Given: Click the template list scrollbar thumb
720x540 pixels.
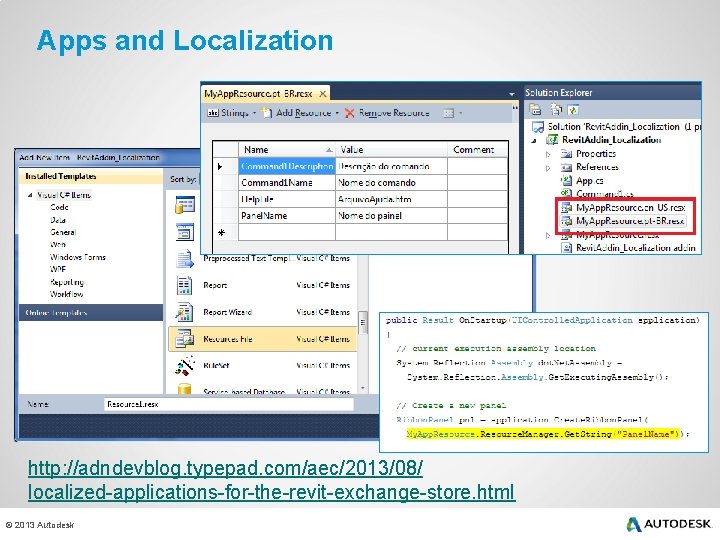Looking at the screenshot, I should (362, 322).
